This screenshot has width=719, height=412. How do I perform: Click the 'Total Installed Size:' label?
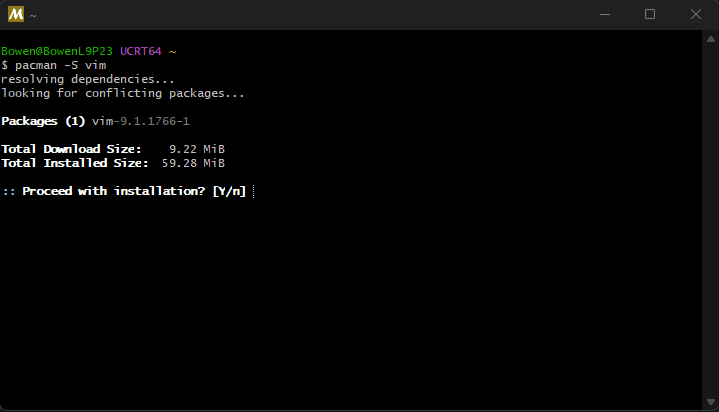(x=75, y=163)
